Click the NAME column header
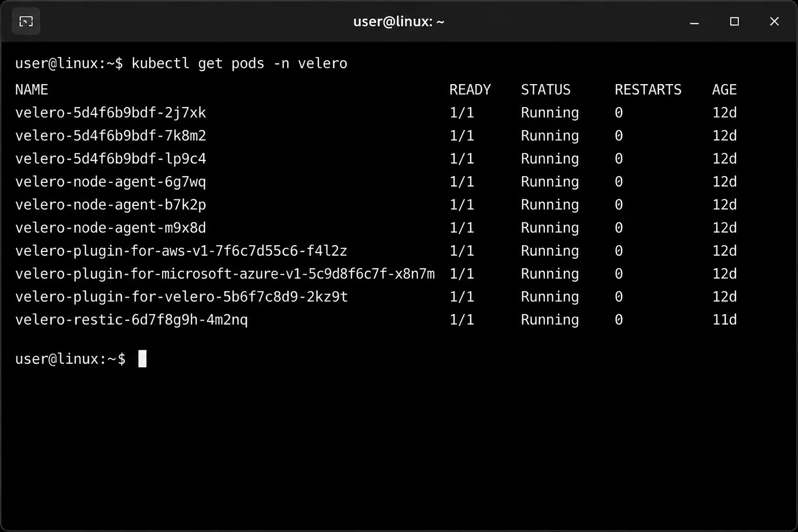Screen dimensions: 798x532 click(32, 90)
